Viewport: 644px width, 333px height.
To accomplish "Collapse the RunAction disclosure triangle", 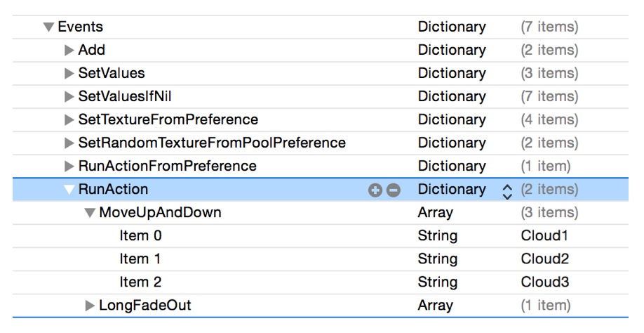I will tap(69, 190).
